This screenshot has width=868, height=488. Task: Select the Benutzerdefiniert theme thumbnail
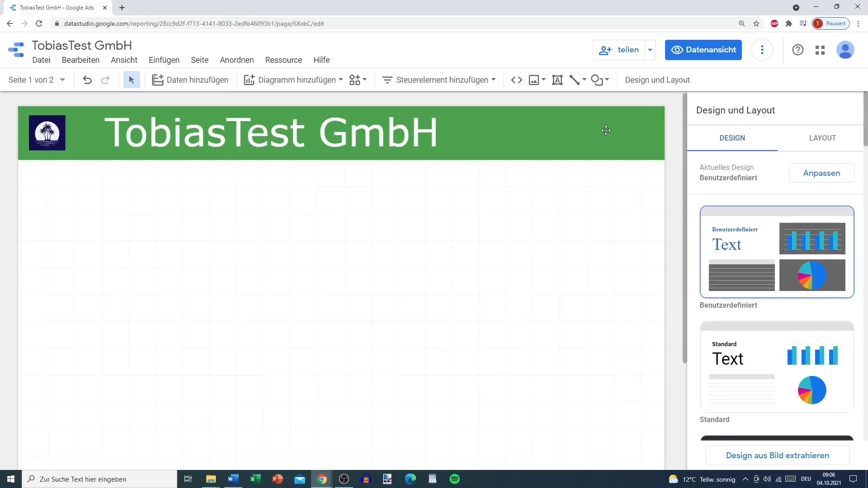[777, 252]
